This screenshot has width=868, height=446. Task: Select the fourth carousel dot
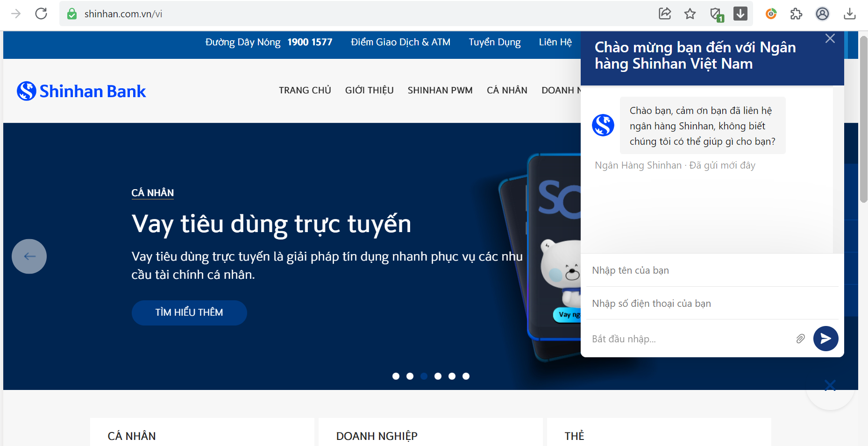pos(438,376)
